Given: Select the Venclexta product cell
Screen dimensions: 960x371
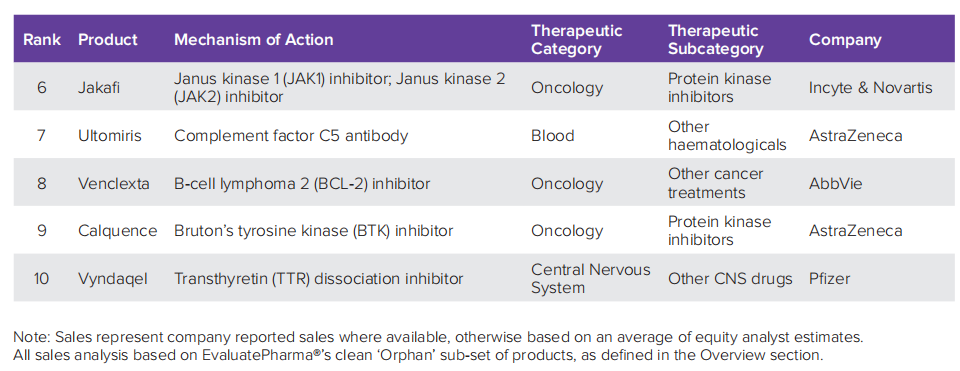Looking at the screenshot, I should [114, 183].
